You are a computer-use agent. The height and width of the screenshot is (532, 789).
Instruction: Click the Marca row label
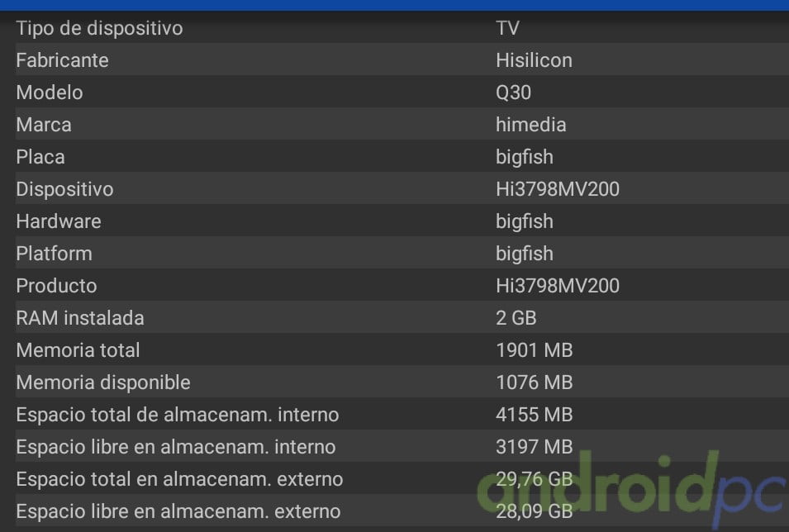pos(44,125)
